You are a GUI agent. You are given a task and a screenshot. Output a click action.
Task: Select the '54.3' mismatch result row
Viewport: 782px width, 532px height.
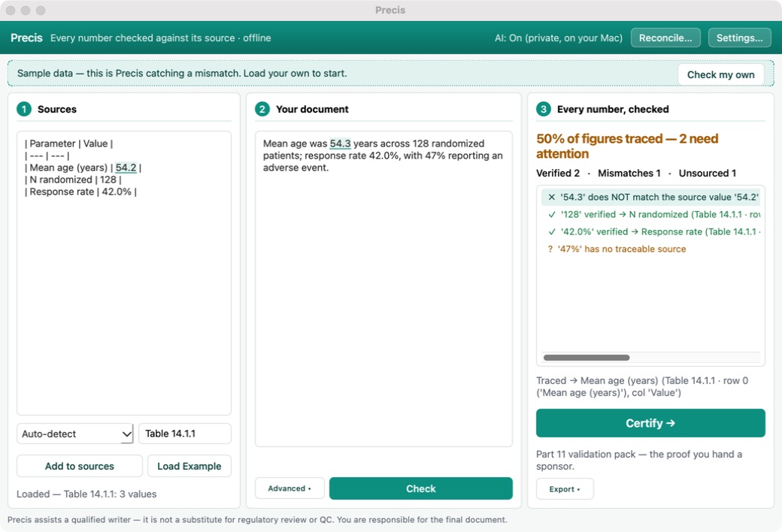click(650, 197)
